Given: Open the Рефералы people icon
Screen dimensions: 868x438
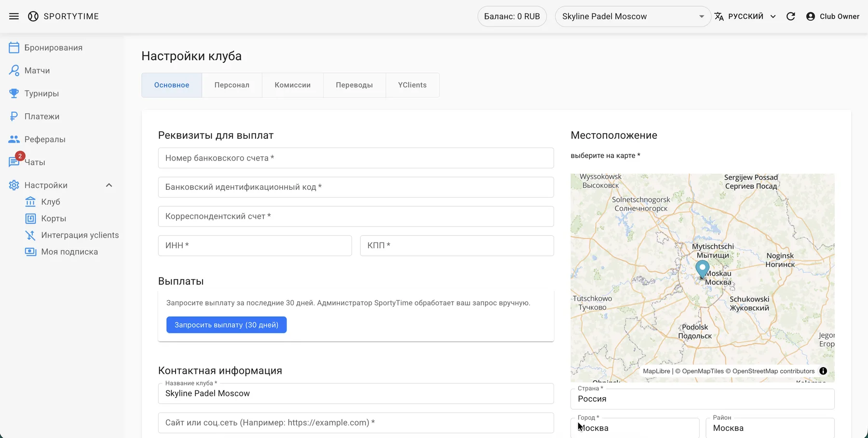Looking at the screenshot, I should coord(14,139).
